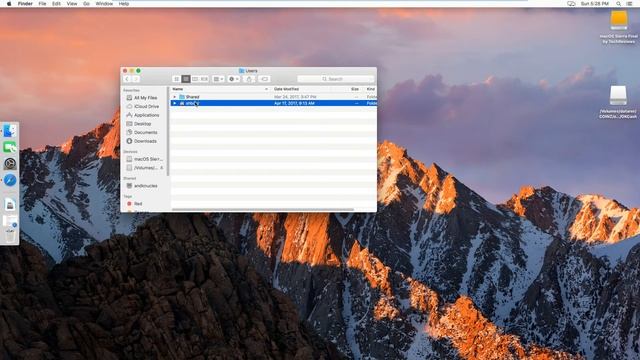The width and height of the screenshot is (640, 360).
Task: Select the Shared folder row
Action: coord(273,97)
